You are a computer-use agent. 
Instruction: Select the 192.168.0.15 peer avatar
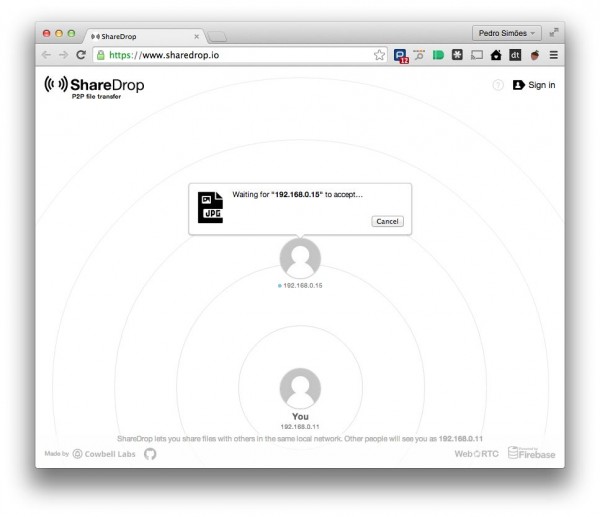(300, 258)
